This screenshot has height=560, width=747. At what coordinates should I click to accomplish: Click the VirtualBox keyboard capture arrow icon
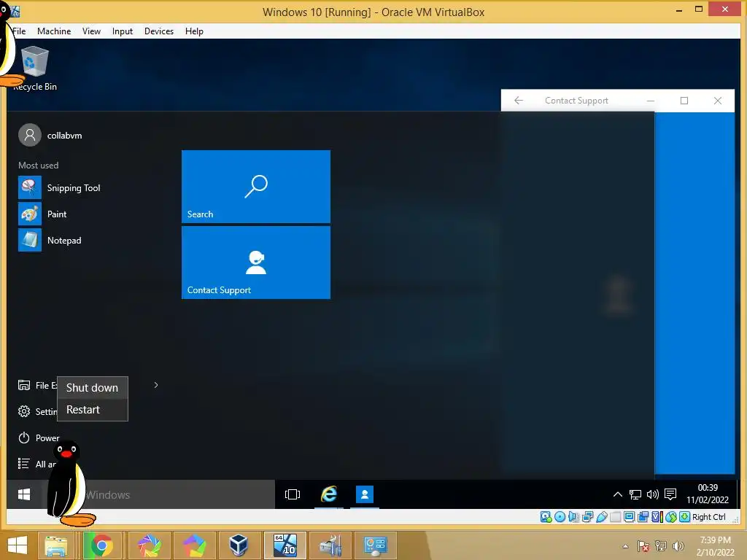684,517
